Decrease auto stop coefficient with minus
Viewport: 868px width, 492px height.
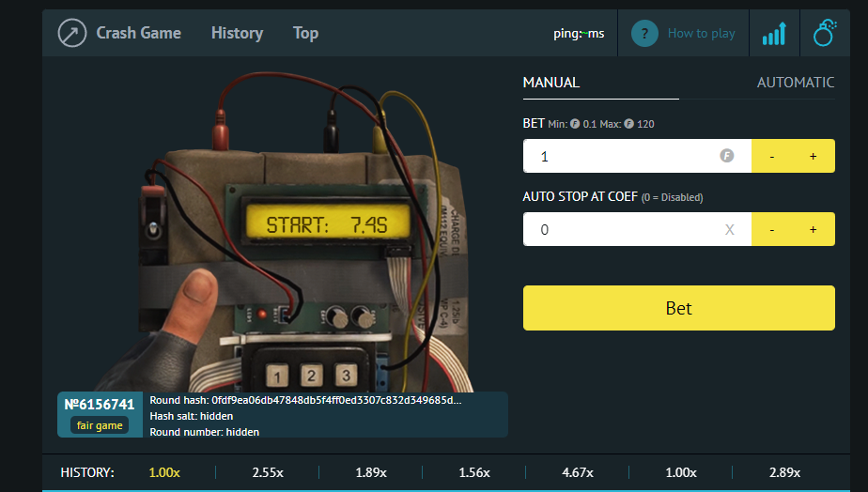[x=772, y=229]
